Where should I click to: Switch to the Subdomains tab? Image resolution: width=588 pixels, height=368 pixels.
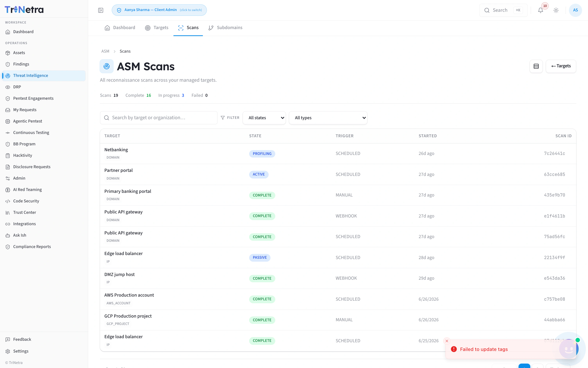(225, 28)
